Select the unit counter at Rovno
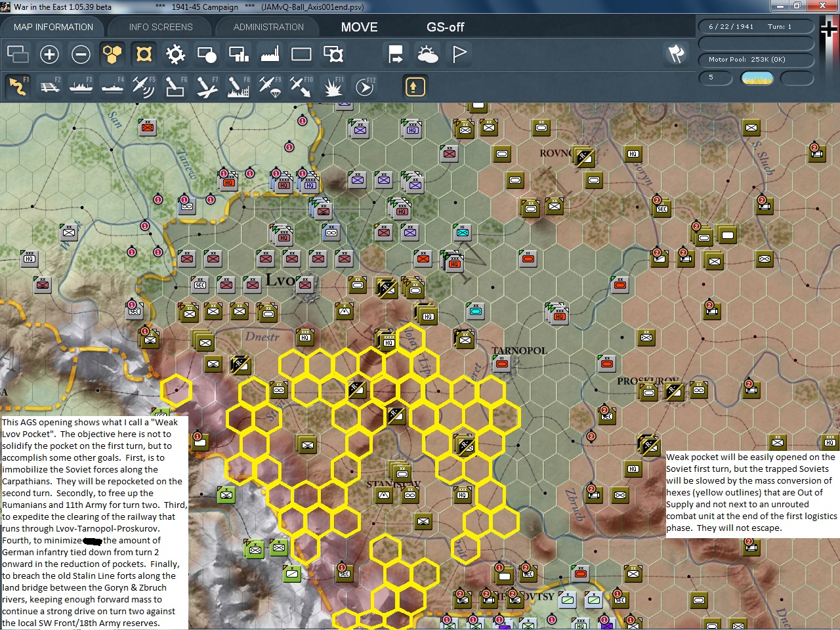Viewport: 840px width, 630px height. [x=584, y=156]
